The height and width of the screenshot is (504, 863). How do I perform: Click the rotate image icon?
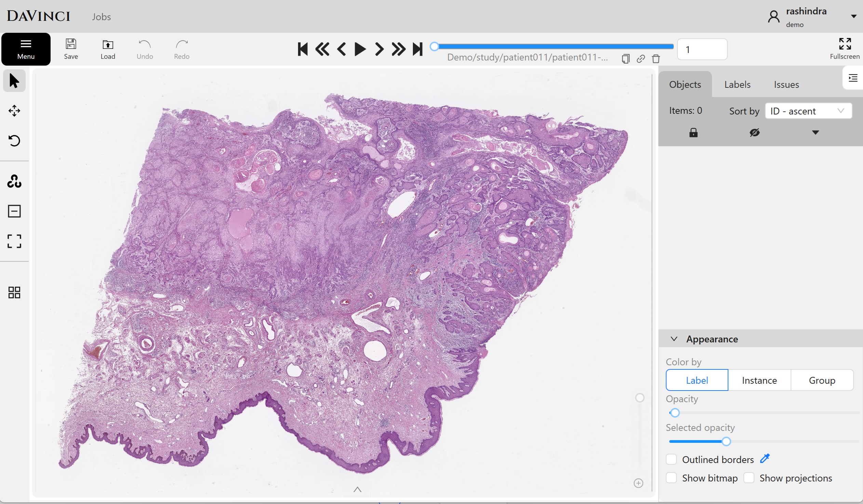tap(14, 141)
